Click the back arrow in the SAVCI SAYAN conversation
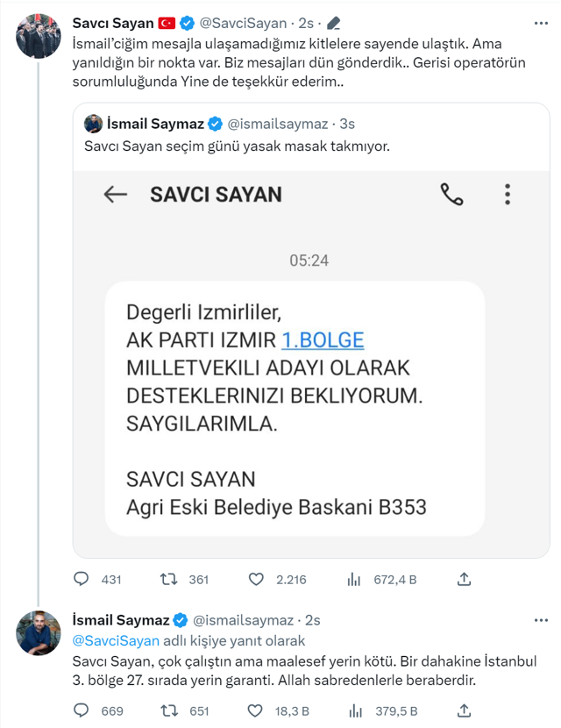 (115, 195)
